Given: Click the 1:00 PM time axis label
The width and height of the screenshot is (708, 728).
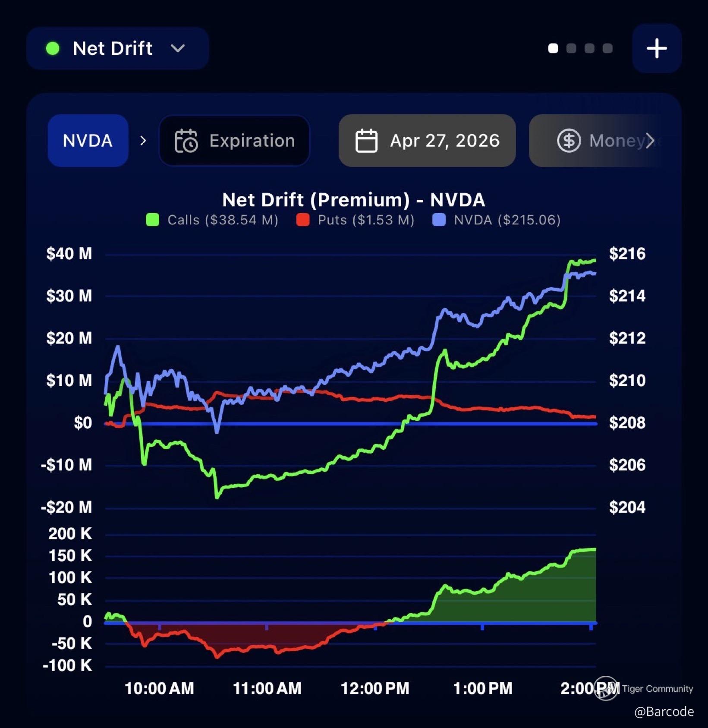Looking at the screenshot, I should click(x=483, y=689).
